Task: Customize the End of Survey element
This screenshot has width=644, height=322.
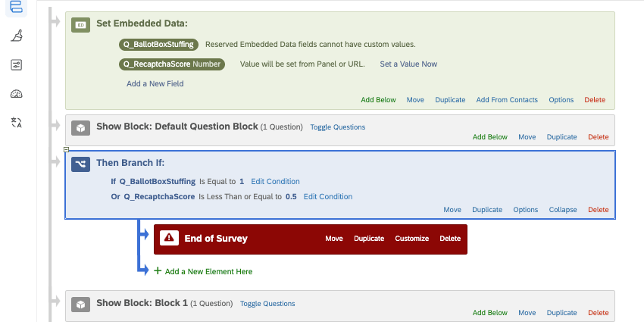Action: (411, 239)
